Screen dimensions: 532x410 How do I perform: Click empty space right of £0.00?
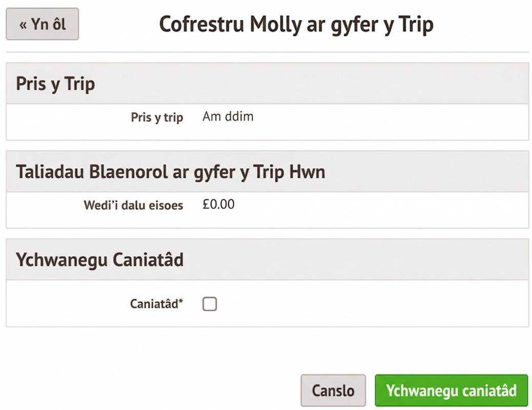pos(384,206)
